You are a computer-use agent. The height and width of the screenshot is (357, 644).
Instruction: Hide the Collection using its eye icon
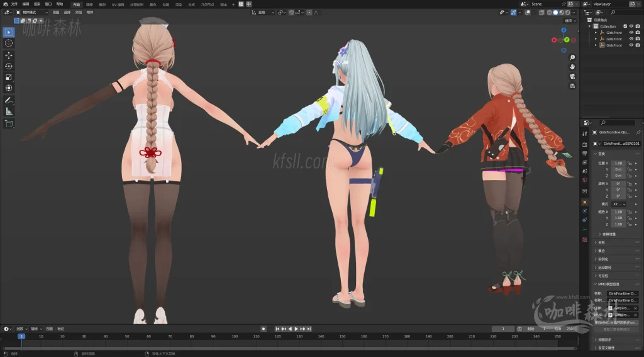631,26
